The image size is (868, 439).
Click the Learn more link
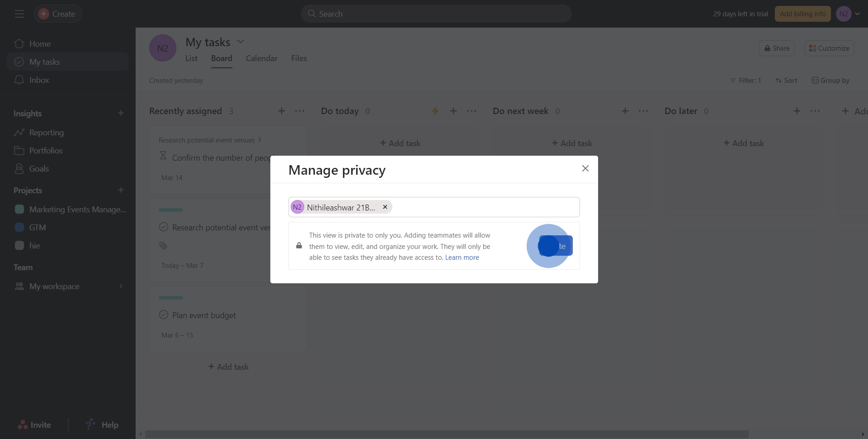click(x=462, y=258)
